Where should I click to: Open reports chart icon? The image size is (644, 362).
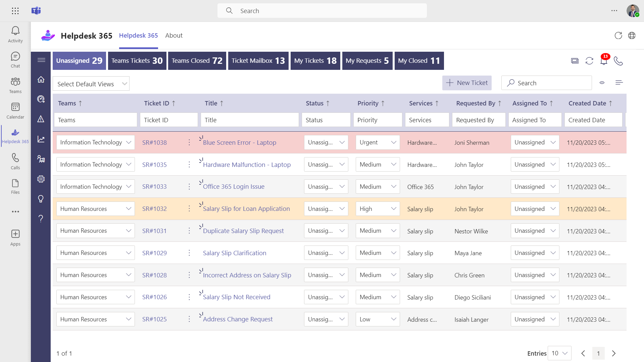[x=41, y=139]
